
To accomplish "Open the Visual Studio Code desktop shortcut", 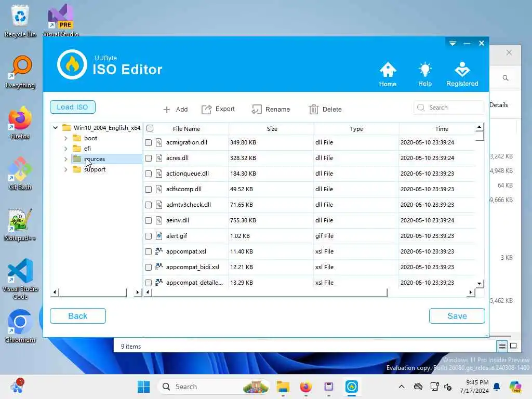I will click(20, 279).
